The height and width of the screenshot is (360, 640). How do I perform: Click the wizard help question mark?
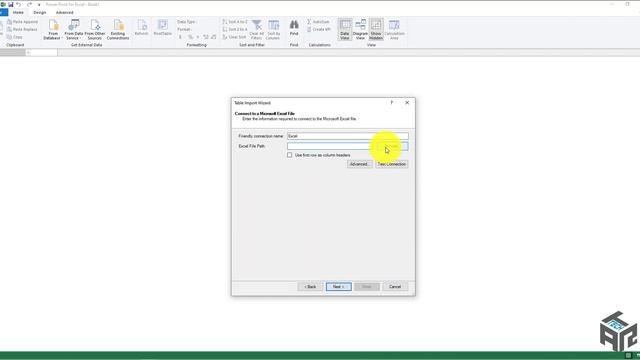tap(391, 102)
